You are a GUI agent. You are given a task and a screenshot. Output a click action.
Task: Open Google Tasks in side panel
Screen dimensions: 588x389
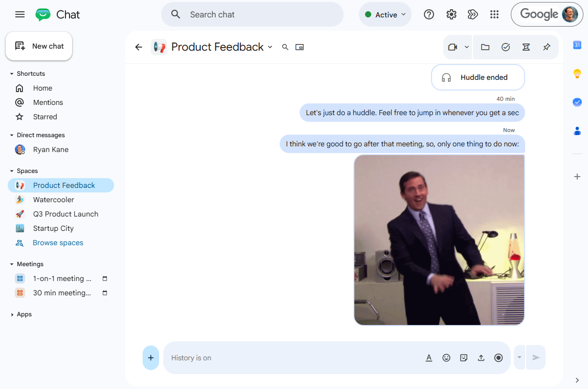(x=577, y=102)
